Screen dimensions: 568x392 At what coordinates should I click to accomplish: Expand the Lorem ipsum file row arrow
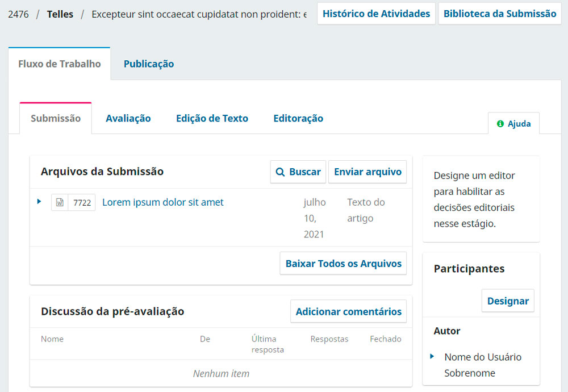[39, 202]
